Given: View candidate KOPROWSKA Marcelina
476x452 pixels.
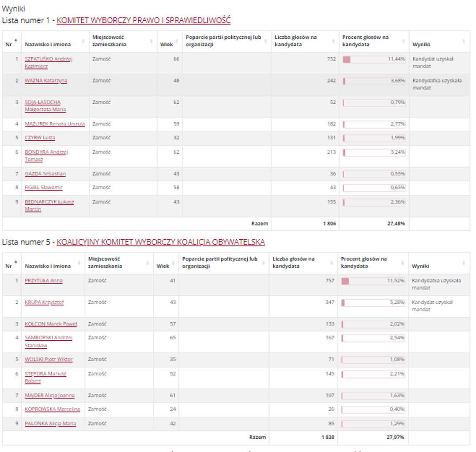Looking at the screenshot, I should point(52,409).
